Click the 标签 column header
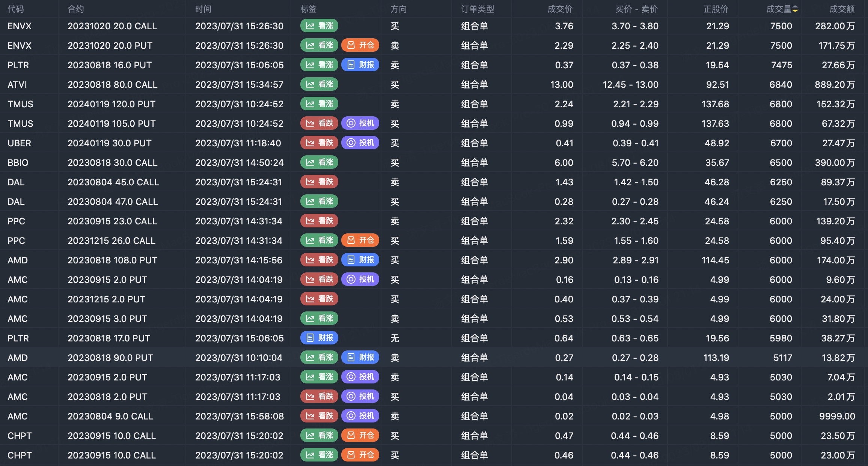 tap(309, 9)
